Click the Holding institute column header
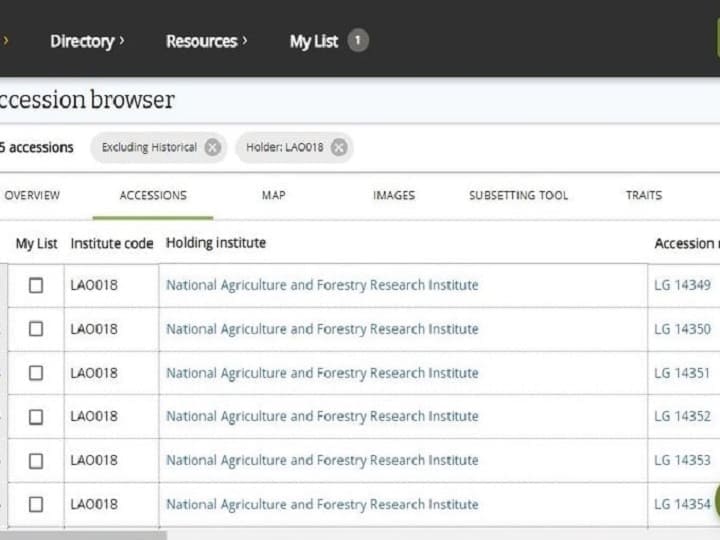This screenshot has height=540, width=720. point(216,243)
